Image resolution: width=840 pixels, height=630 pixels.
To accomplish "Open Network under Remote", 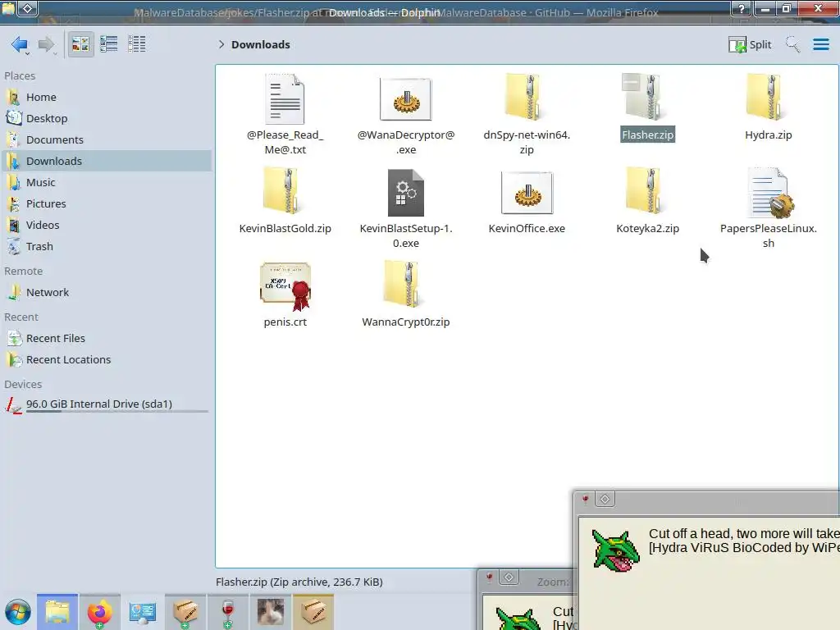I will click(106, 293).
